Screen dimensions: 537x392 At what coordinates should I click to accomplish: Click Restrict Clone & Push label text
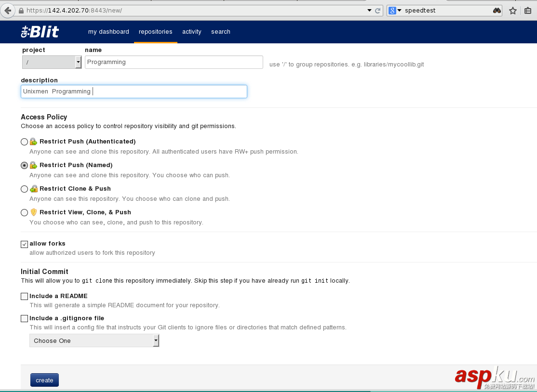(75, 188)
